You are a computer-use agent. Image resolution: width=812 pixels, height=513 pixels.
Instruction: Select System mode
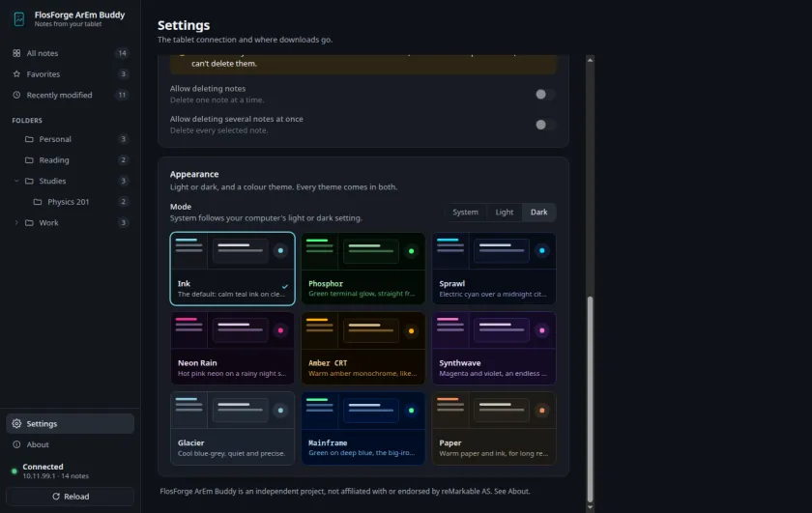coord(465,213)
